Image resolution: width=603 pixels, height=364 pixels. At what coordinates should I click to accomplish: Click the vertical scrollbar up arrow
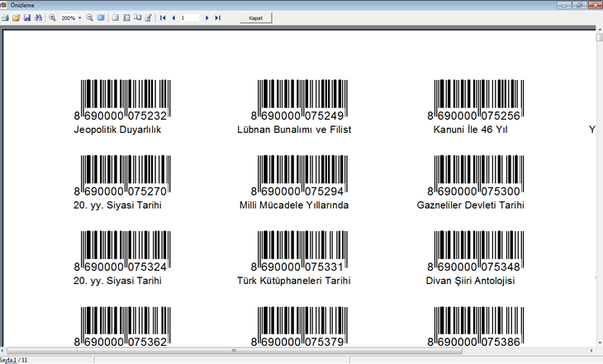(600, 29)
